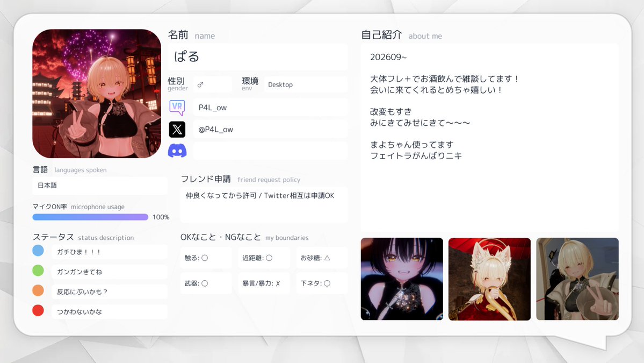644x363 pixels.
Task: Click the お砂糖 boundary cell
Action: pos(322,258)
